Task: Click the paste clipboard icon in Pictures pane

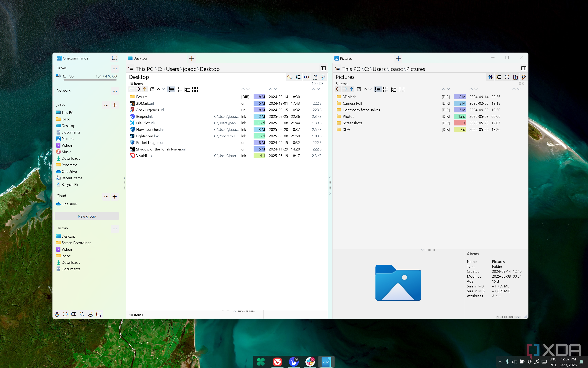Action: click(x=515, y=77)
